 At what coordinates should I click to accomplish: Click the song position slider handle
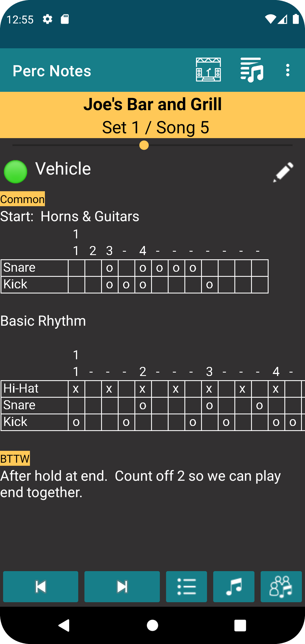tap(144, 145)
